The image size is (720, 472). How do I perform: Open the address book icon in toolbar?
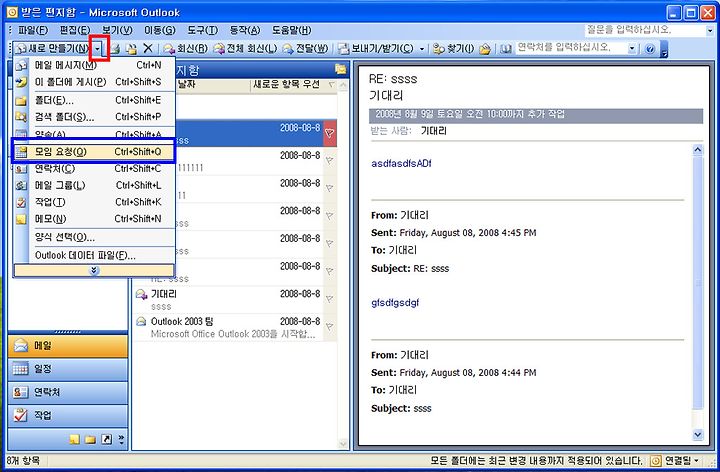pyautogui.click(x=506, y=48)
